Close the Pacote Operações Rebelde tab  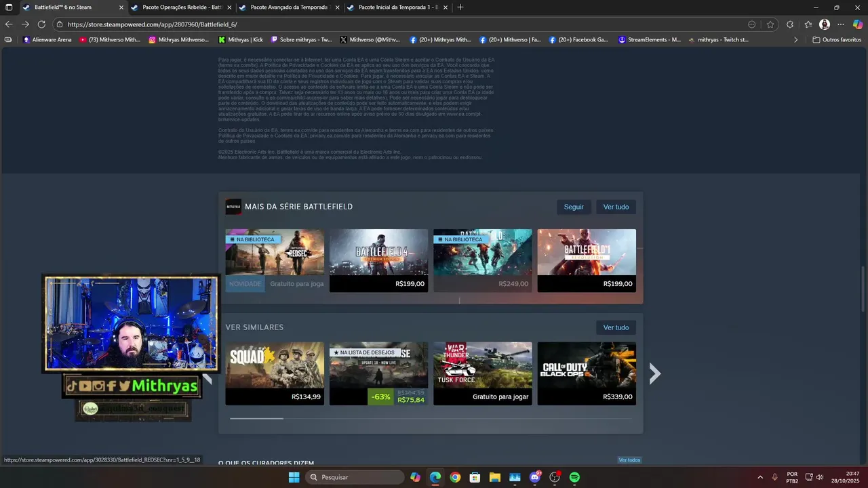(x=229, y=7)
